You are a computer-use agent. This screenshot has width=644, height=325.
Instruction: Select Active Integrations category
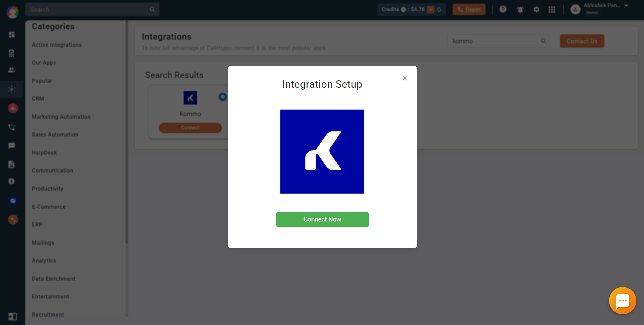point(57,45)
